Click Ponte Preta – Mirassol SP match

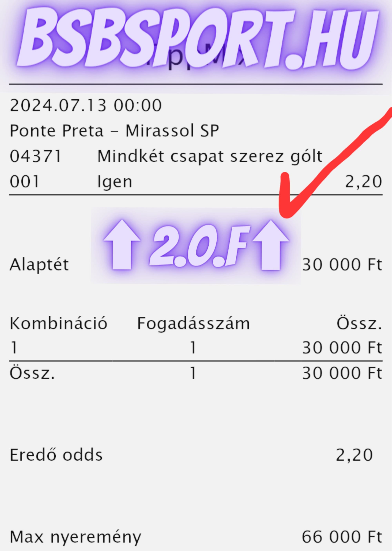(114, 131)
